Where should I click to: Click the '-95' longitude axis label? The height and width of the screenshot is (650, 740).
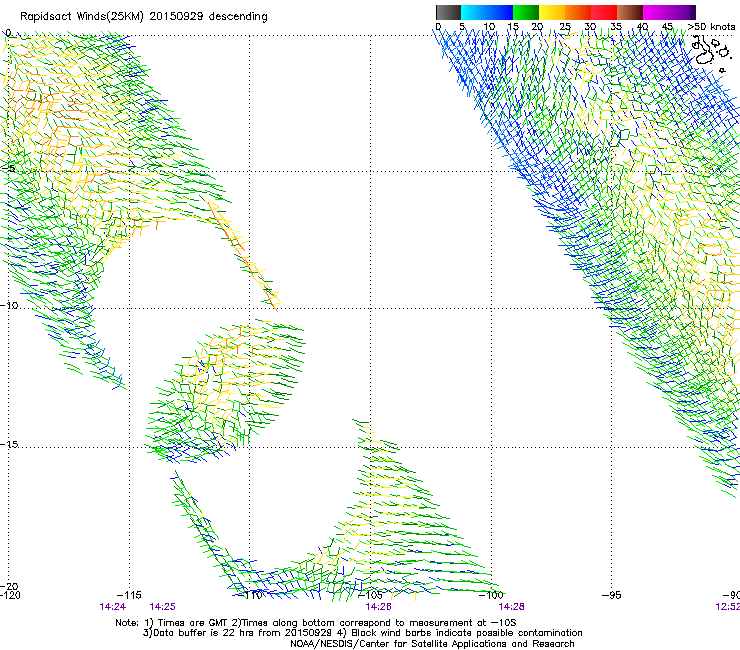612,595
